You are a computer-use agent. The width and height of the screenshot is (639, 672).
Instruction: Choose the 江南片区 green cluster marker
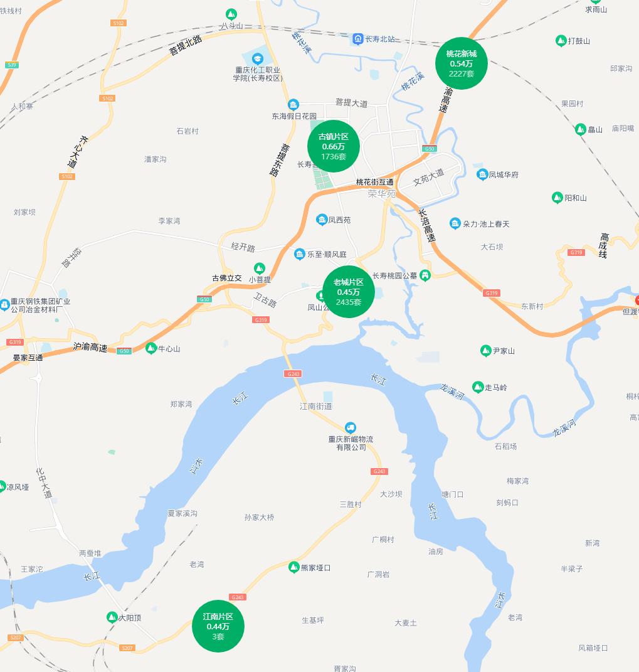(x=218, y=626)
